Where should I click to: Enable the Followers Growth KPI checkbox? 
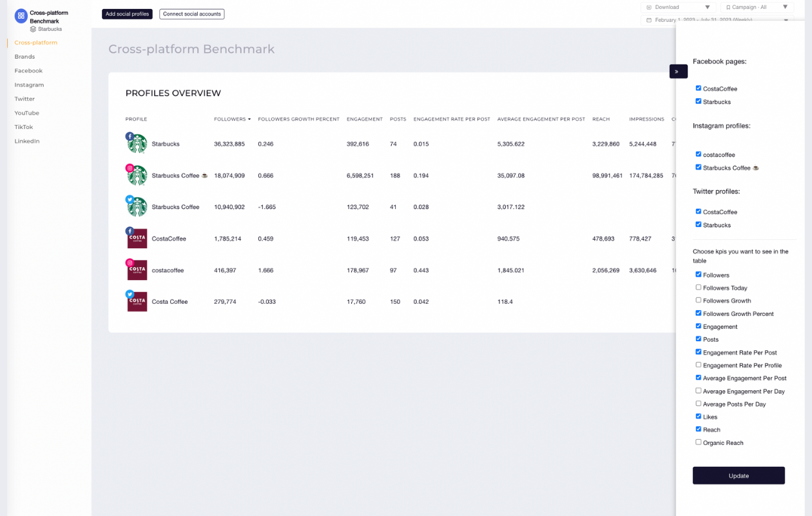pyautogui.click(x=698, y=300)
